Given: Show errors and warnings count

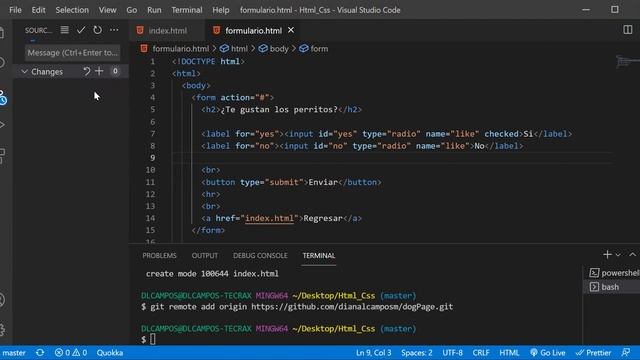Looking at the screenshot, I should pyautogui.click(x=71, y=353).
